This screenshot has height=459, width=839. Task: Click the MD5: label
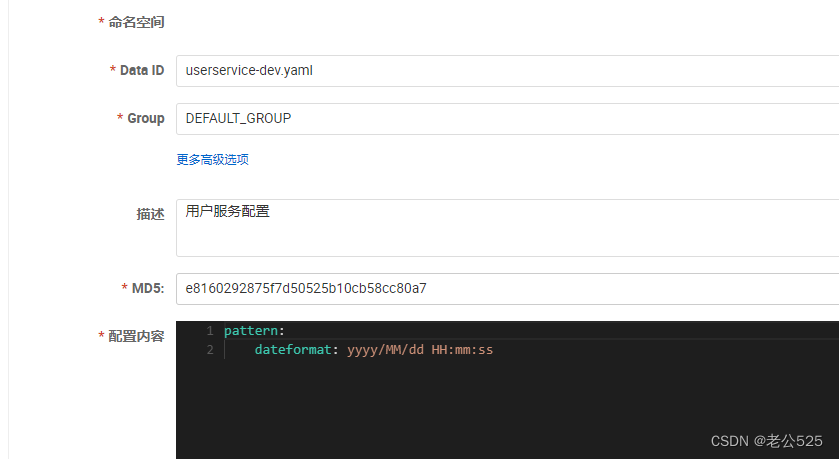(148, 288)
